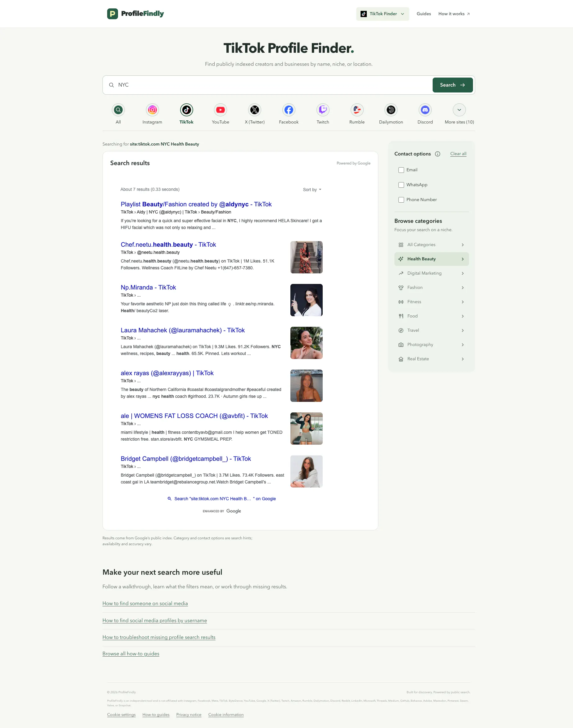Select the TikTok platform icon

[x=187, y=110]
